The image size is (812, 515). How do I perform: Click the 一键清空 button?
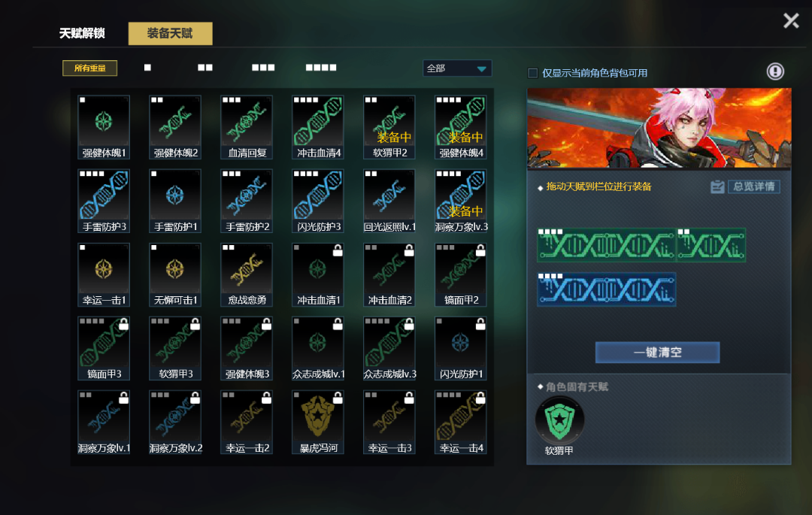657,353
